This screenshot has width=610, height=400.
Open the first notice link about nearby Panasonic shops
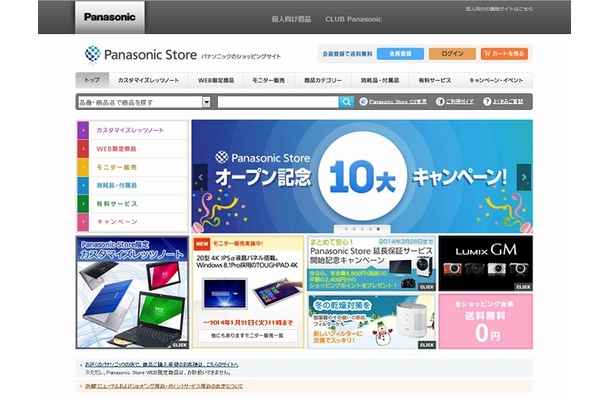[162, 365]
